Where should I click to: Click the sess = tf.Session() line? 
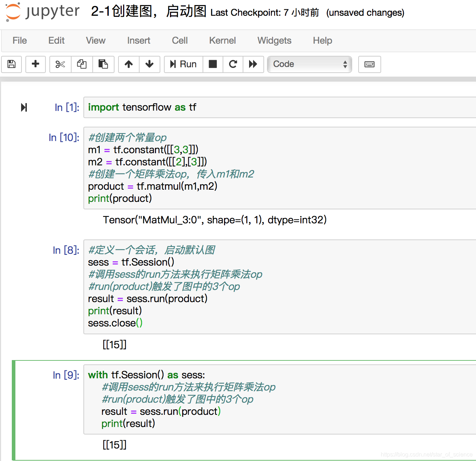131,262
